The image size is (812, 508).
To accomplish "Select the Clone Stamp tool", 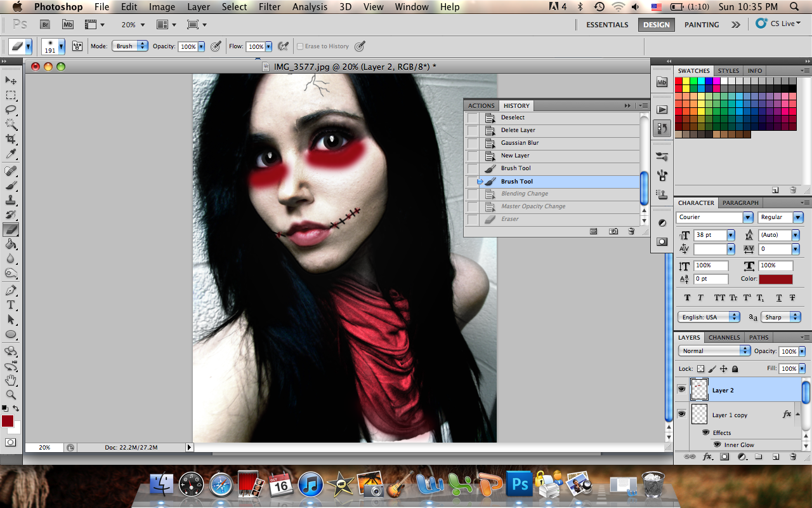I will (x=11, y=201).
